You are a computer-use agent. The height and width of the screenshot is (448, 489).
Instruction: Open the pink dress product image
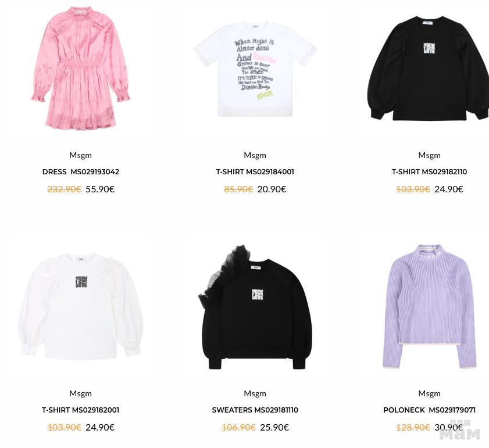click(81, 69)
